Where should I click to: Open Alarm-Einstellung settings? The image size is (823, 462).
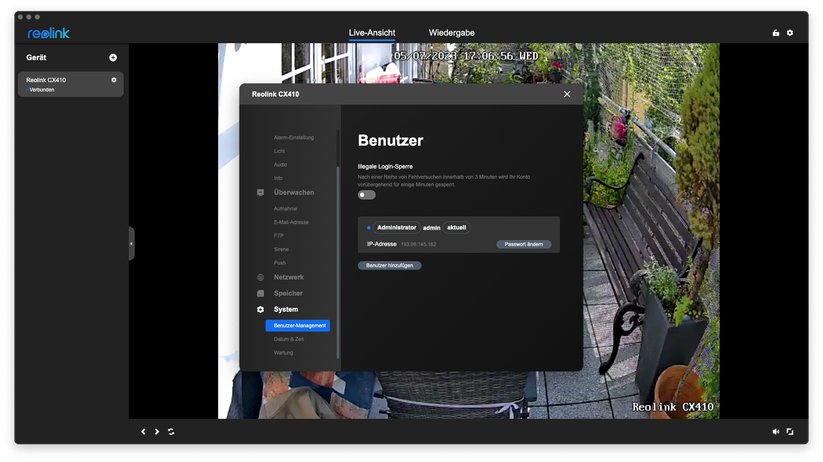point(293,138)
